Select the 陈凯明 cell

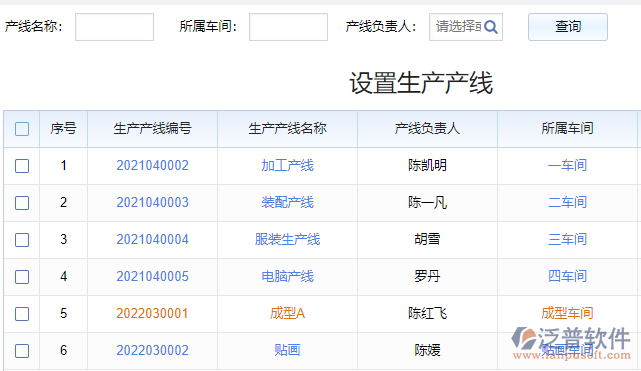point(427,165)
